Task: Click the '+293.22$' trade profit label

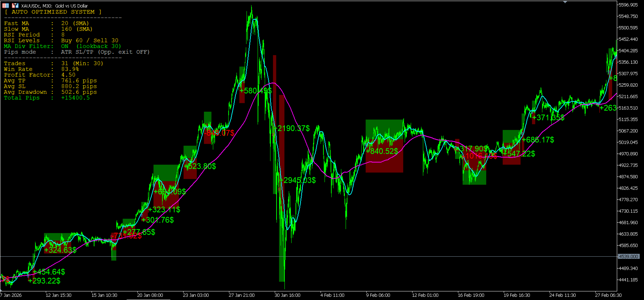Action: (x=44, y=281)
